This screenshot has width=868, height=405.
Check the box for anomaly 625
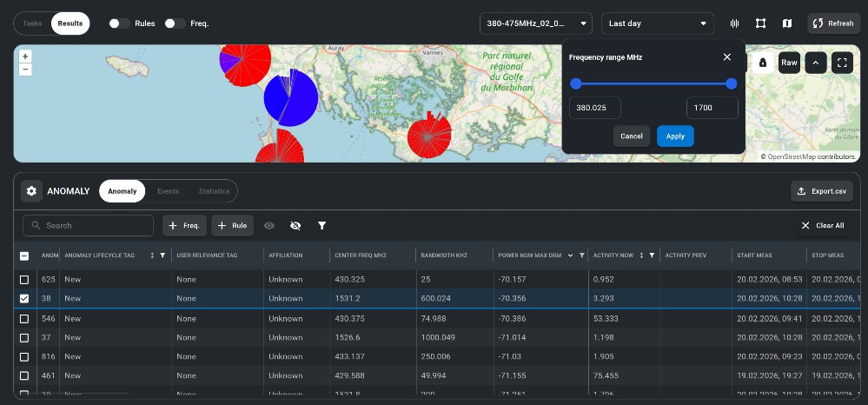(x=24, y=280)
